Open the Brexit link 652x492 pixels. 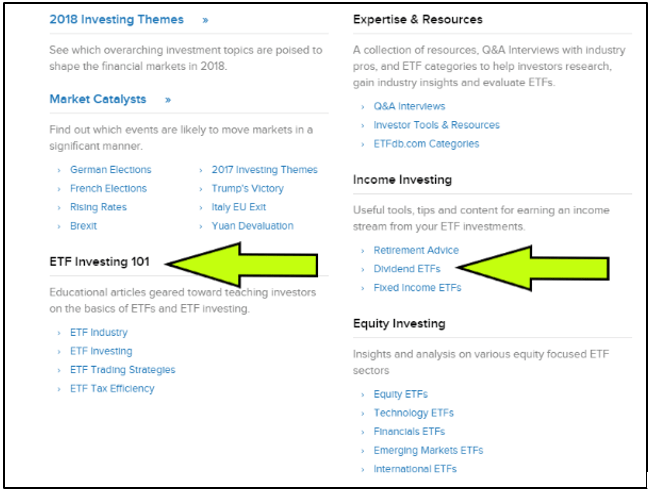tap(83, 226)
